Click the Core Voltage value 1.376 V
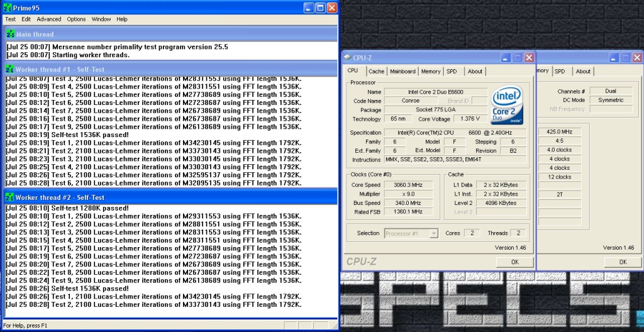Viewport: 644px width, 332px height. 470,119
